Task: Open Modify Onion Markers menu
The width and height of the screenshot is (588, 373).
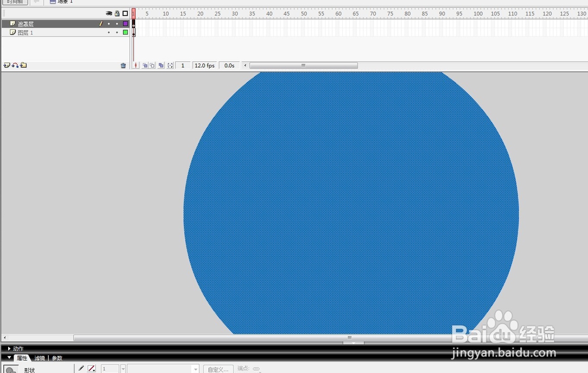Action: pyautogui.click(x=171, y=65)
